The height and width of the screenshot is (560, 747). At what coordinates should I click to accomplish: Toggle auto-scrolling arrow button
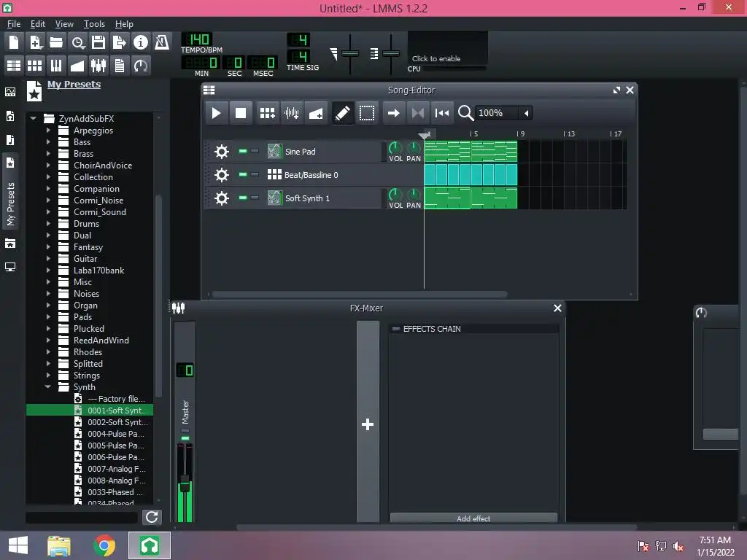[393, 113]
